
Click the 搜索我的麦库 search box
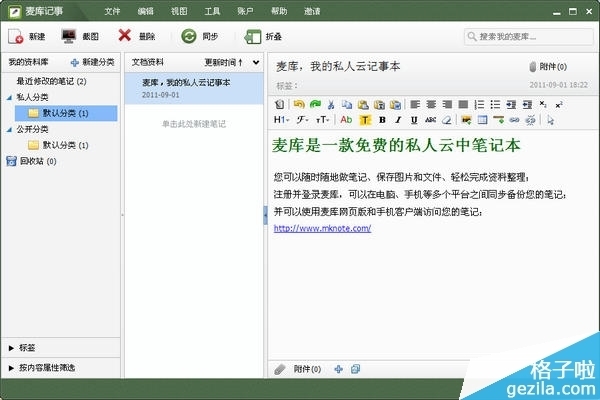[x=528, y=37]
